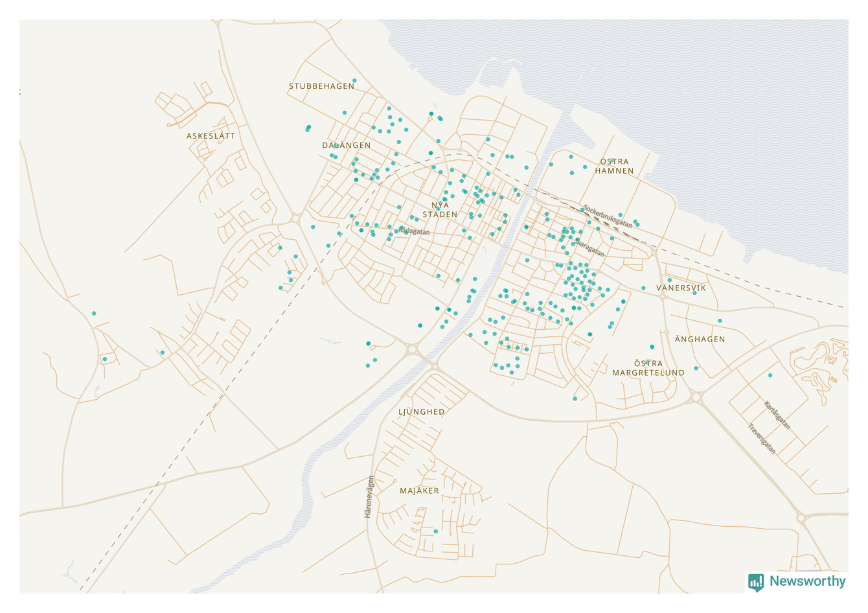Click the NYA STADEN label

440,210
